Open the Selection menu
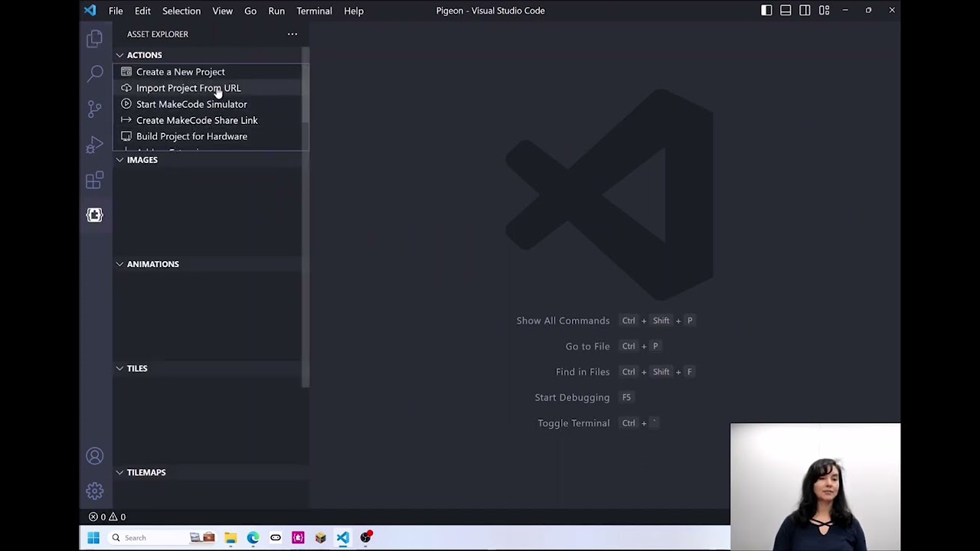Image resolution: width=980 pixels, height=551 pixels. 181,11
